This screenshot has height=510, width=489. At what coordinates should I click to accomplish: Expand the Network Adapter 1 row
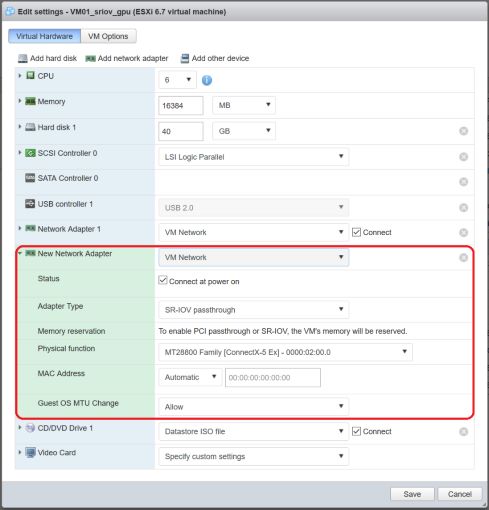[x=20, y=228]
